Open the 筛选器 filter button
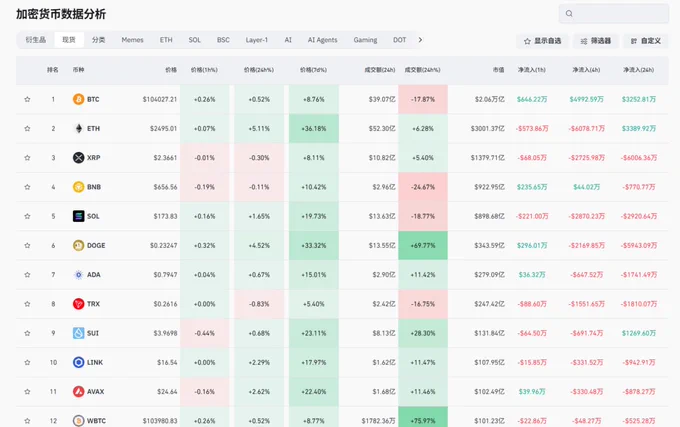This screenshot has width=680, height=427. coord(596,41)
